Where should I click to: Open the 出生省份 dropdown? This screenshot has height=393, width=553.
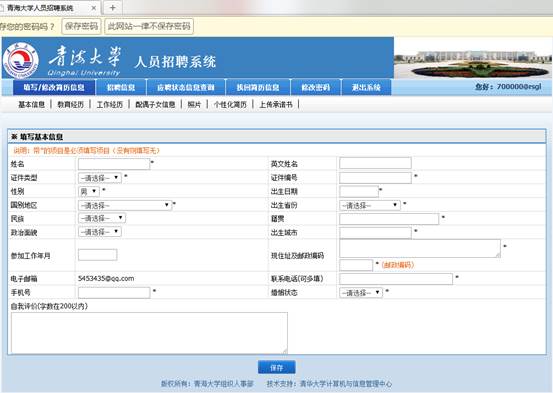pyautogui.click(x=370, y=205)
